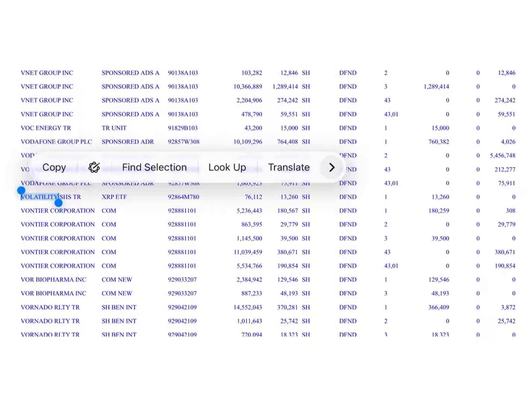
Task: Click the value 1,011,643
Action: (250, 321)
